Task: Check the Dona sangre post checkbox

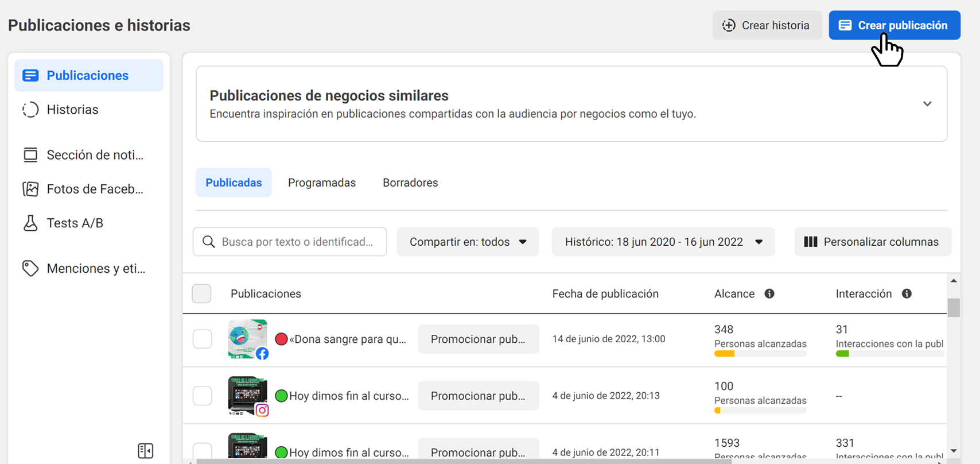Action: pos(202,339)
